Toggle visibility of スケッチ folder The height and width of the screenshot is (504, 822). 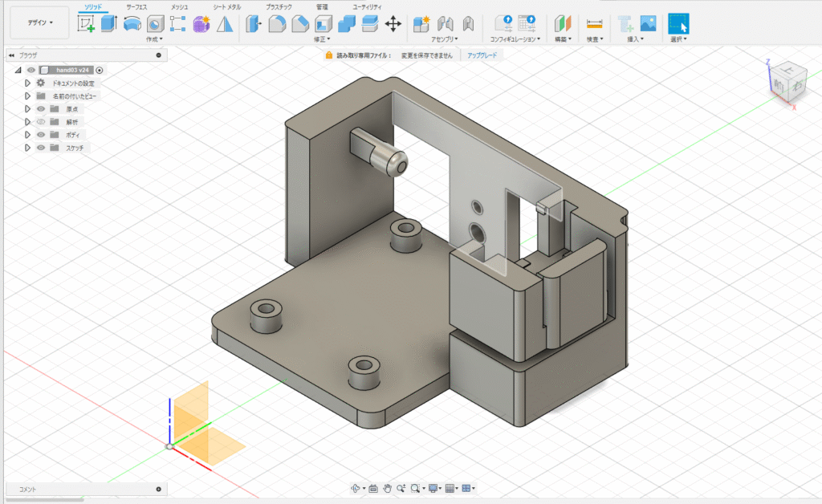(x=40, y=148)
